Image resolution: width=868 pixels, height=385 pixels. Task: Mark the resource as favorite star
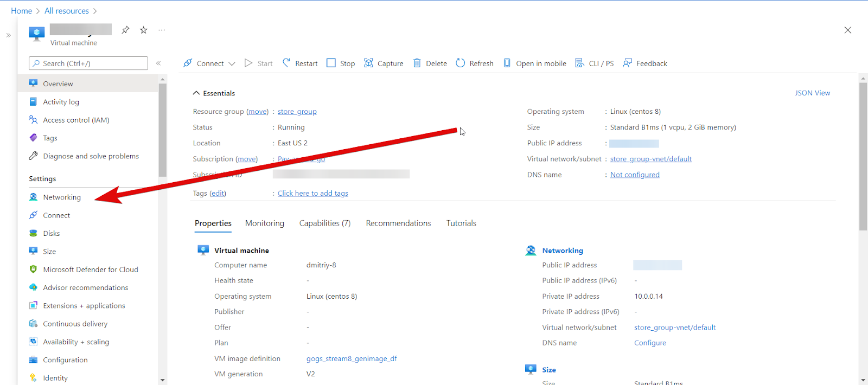point(144,30)
